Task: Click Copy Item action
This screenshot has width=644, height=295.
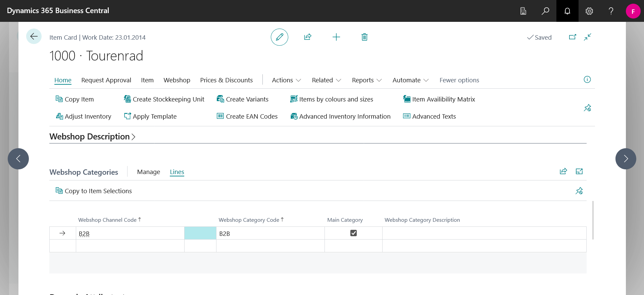Action: (x=75, y=99)
